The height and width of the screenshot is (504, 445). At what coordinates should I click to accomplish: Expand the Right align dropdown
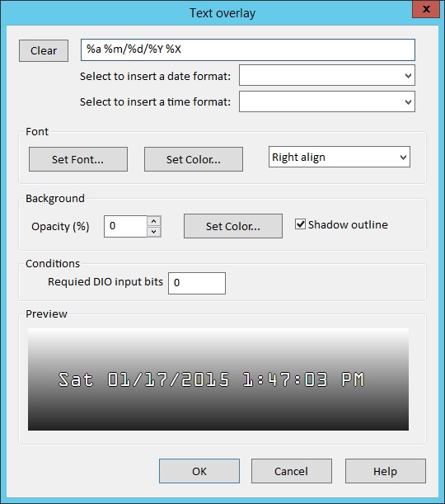coord(340,157)
